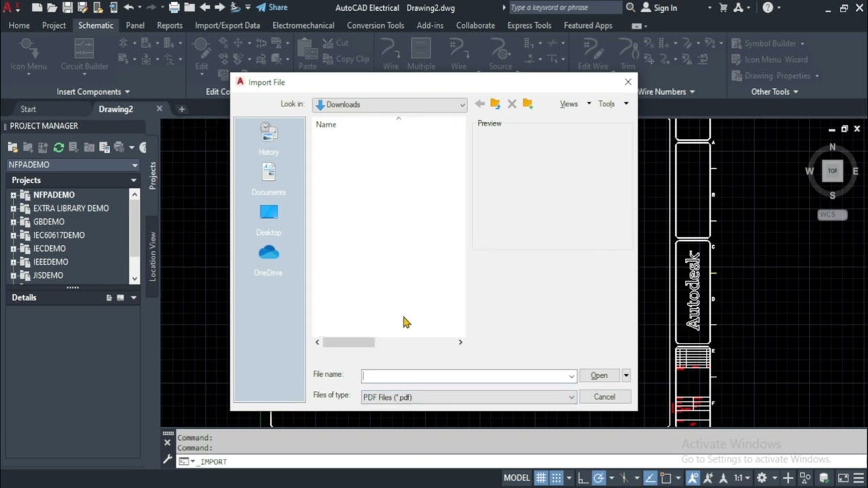868x488 pixels.
Task: Toggle 2D object snap square icon
Action: click(x=666, y=478)
